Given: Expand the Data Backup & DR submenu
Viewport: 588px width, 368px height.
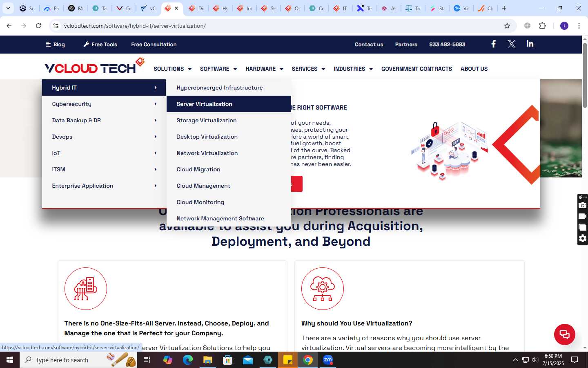Looking at the screenshot, I should point(104,120).
